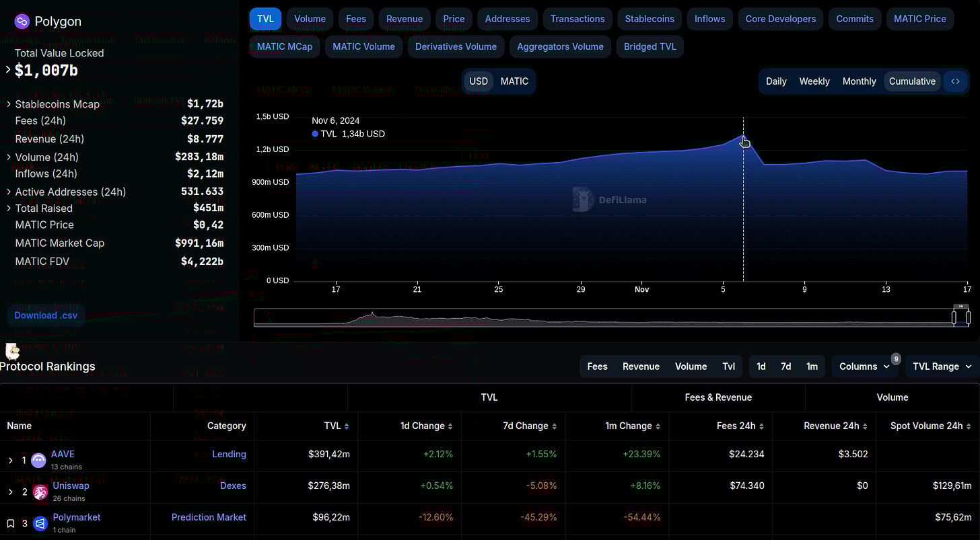Click the sort arrows next to 1m Change

pos(658,426)
